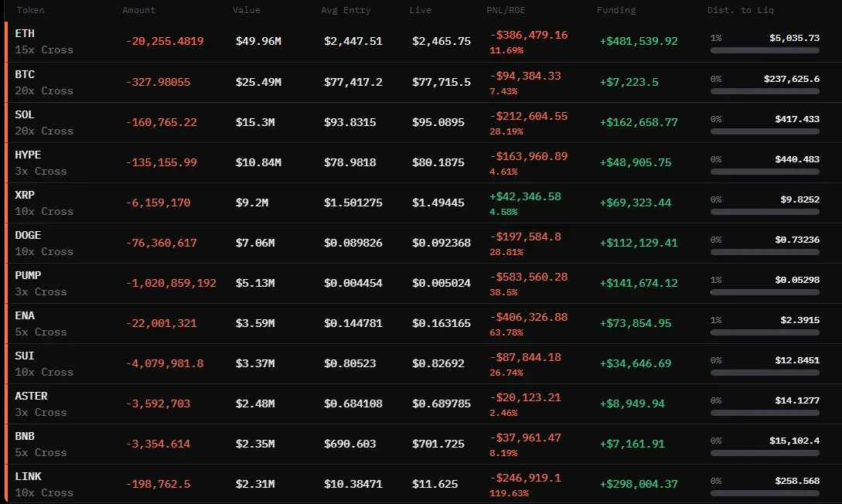Image resolution: width=842 pixels, height=504 pixels.
Task: Sort by the Amount column header
Action: point(139,10)
